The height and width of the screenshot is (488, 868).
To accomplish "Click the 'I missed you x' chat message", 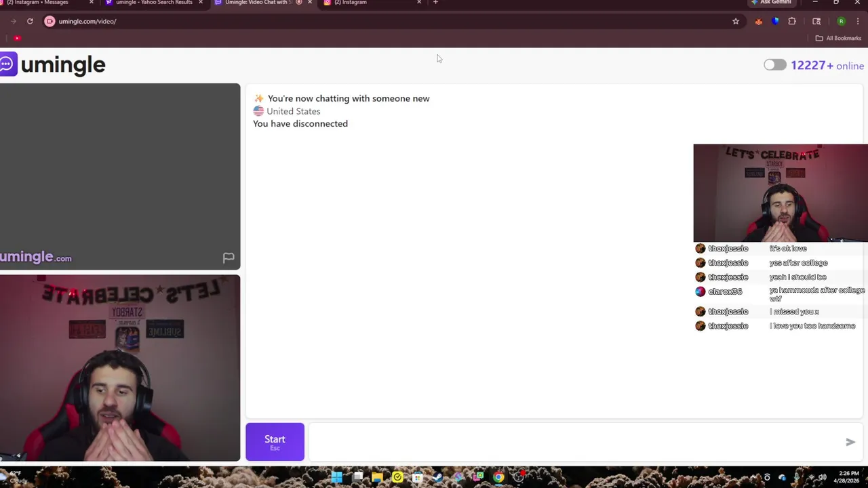I will [x=794, y=312].
